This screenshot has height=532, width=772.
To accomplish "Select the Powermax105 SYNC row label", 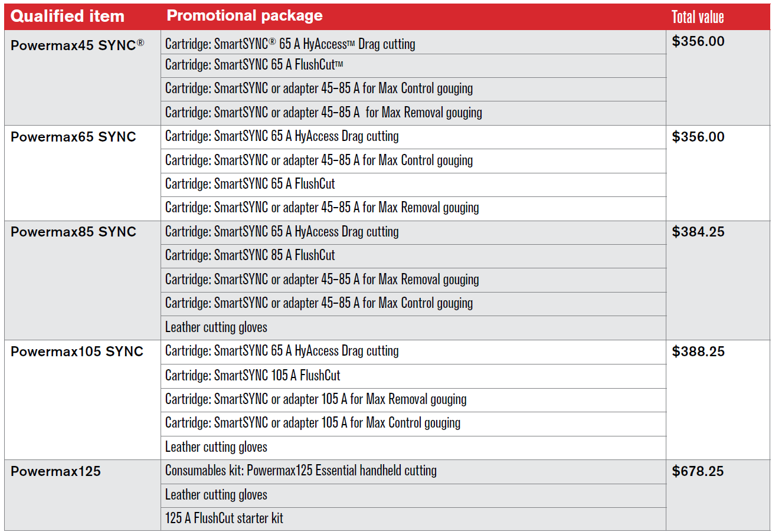I will tap(77, 352).
